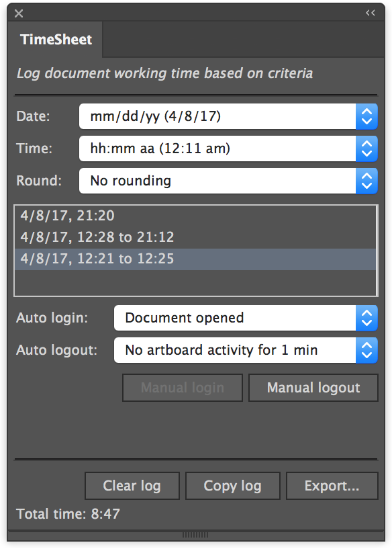Collapse the panel with the double-chevron icon
The height and width of the screenshot is (551, 392).
pos(371,13)
